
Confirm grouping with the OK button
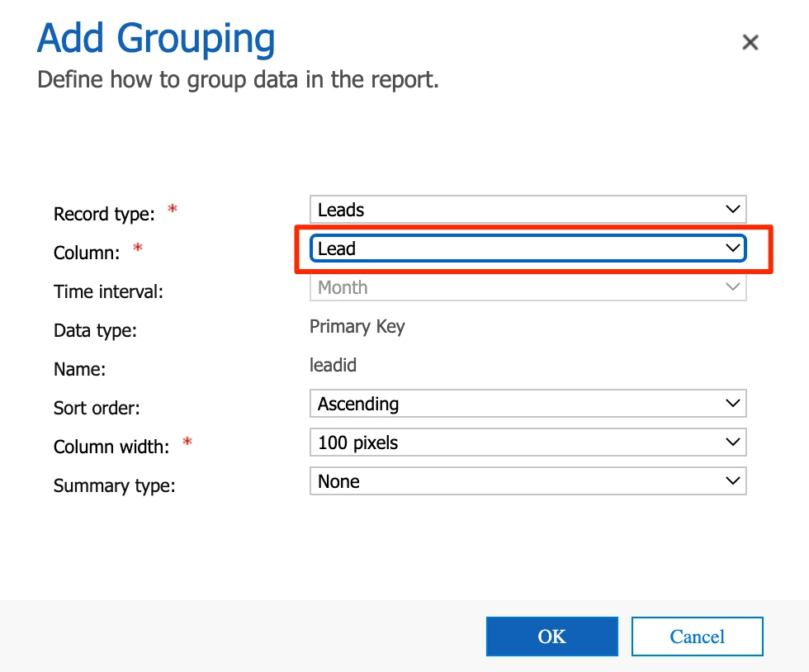(x=552, y=637)
